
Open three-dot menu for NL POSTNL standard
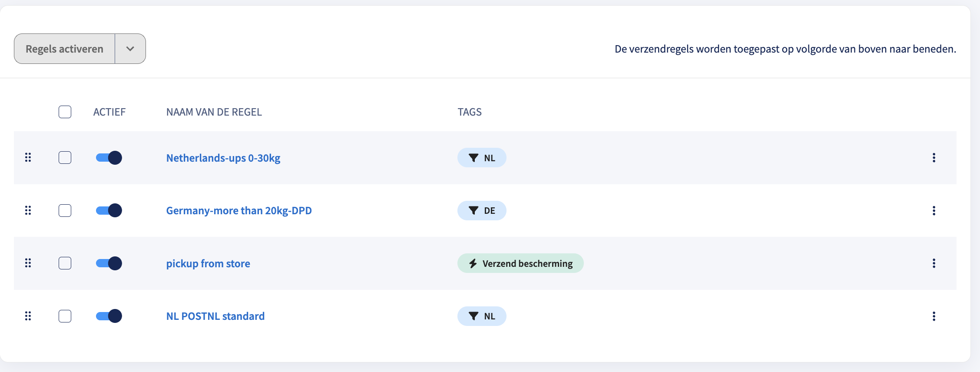click(x=934, y=316)
